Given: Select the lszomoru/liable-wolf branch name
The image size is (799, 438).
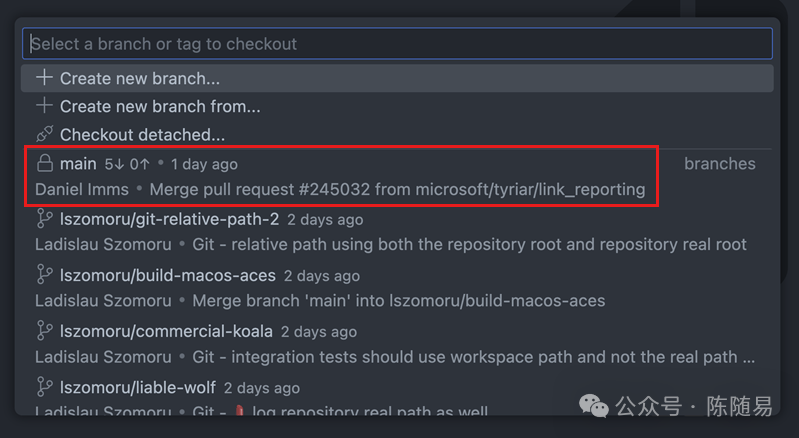Looking at the screenshot, I should click(138, 387).
